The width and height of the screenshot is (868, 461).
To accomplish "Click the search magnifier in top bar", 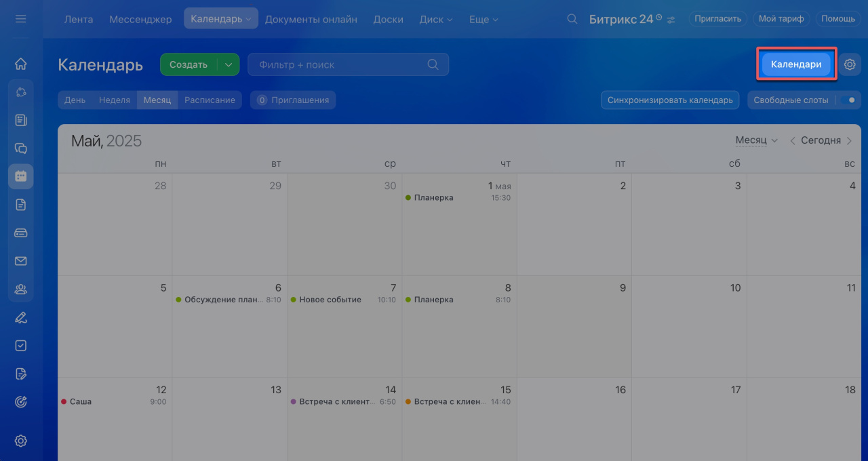I will (x=572, y=19).
